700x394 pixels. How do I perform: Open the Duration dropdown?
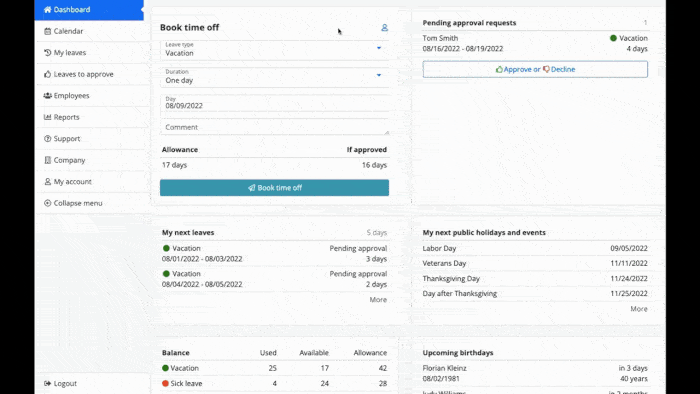(274, 77)
